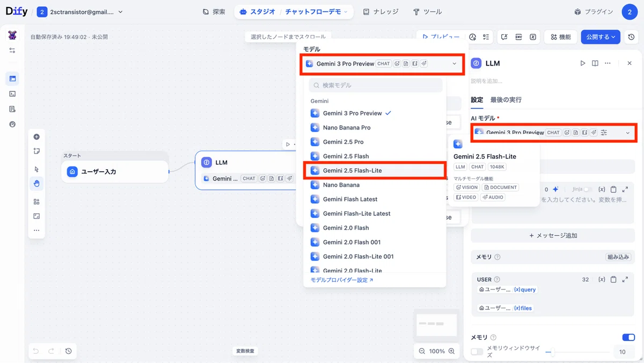644x363 pixels.
Task: Click the ENV environment variables icon
Action: coord(518,37)
